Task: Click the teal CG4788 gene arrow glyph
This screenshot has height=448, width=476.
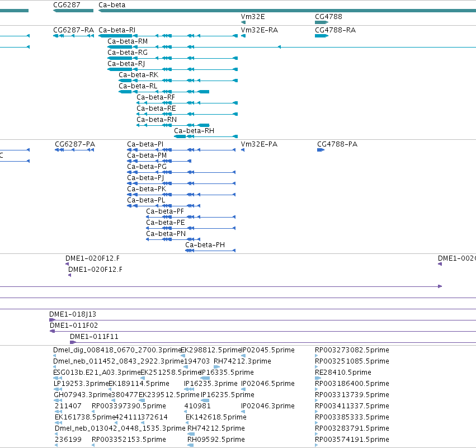Action: [322, 22]
